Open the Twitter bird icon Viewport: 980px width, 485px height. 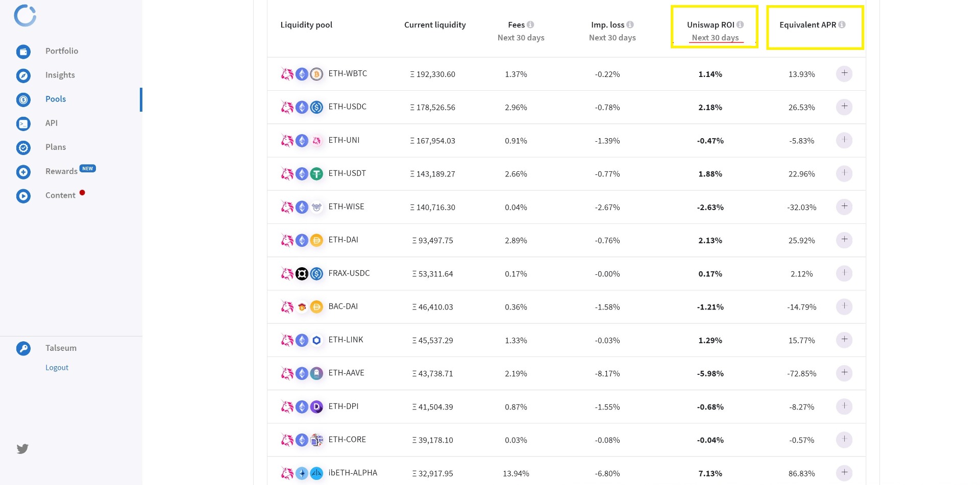[22, 449]
